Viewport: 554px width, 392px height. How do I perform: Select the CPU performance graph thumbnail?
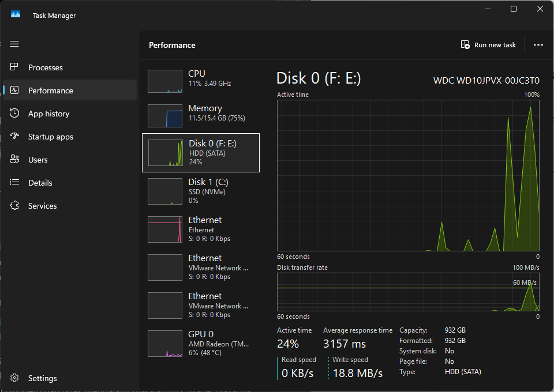pyautogui.click(x=165, y=81)
